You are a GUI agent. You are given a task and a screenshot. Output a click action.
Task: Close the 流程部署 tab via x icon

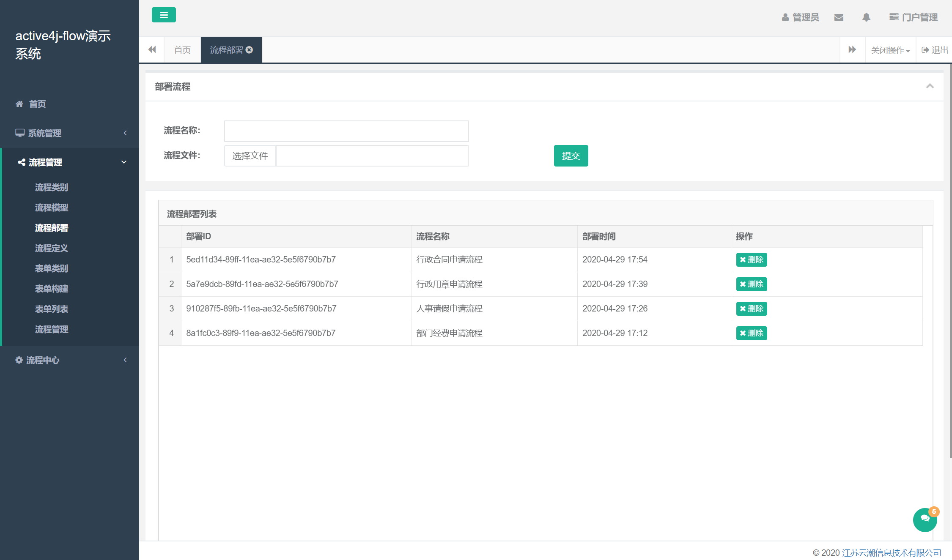coord(250,50)
